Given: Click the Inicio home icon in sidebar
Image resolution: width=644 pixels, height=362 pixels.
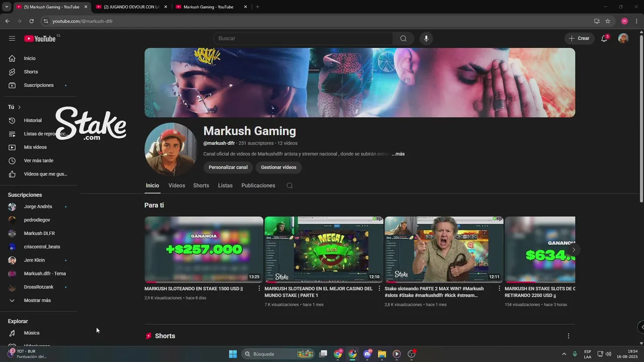Looking at the screenshot, I should [x=12, y=58].
